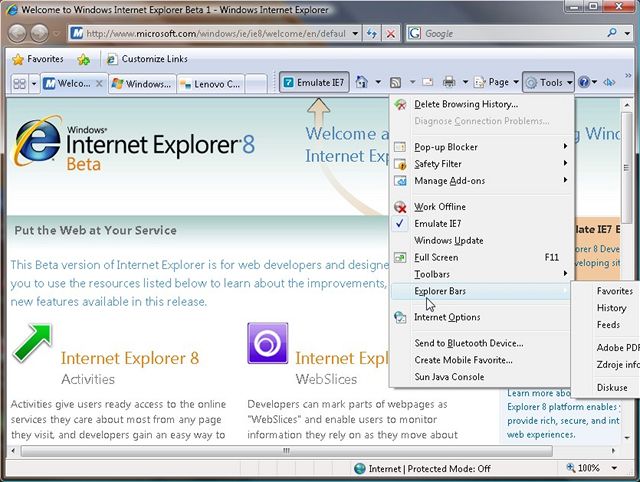
Task: Switch to the Lenovo C... tab
Action: (x=210, y=84)
